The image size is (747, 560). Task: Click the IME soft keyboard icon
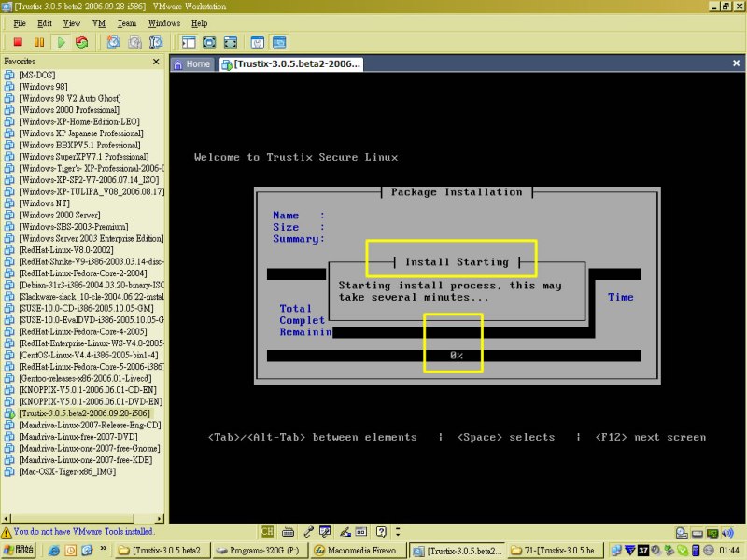click(289, 531)
